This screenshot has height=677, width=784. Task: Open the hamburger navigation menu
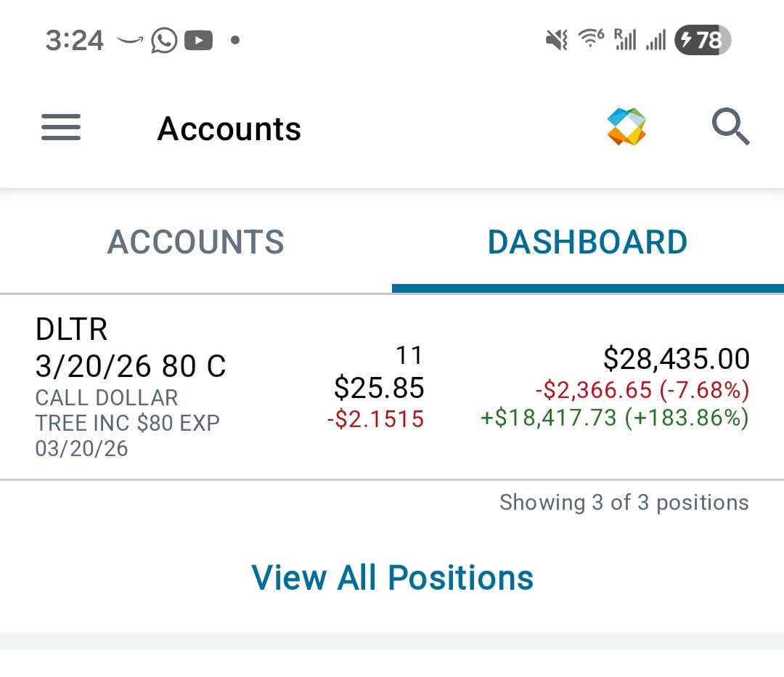pos(61,128)
